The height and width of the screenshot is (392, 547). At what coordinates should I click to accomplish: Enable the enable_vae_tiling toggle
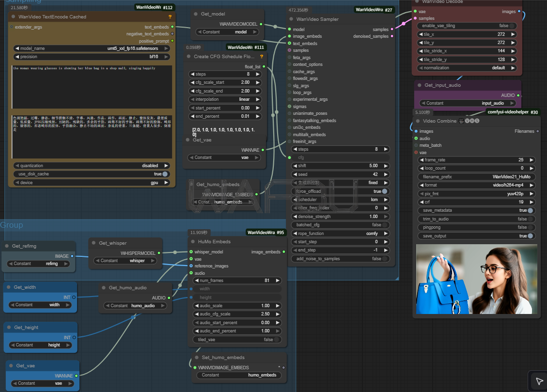click(x=512, y=26)
